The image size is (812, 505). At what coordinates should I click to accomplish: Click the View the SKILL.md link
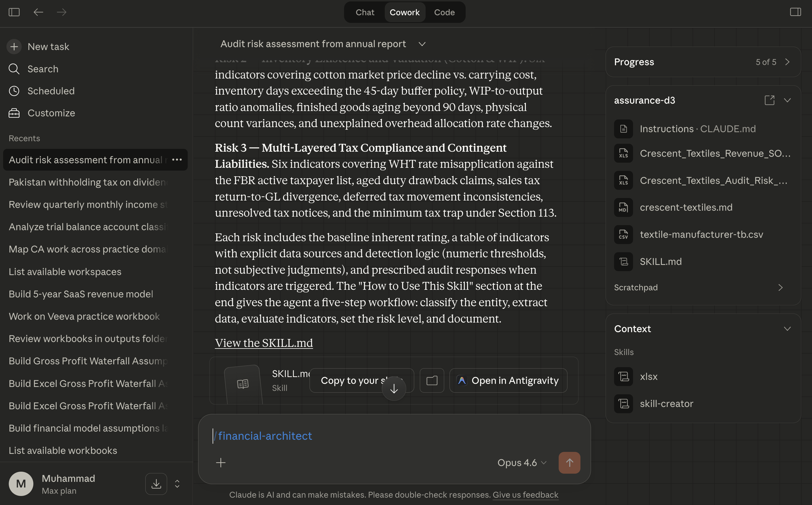click(x=264, y=343)
